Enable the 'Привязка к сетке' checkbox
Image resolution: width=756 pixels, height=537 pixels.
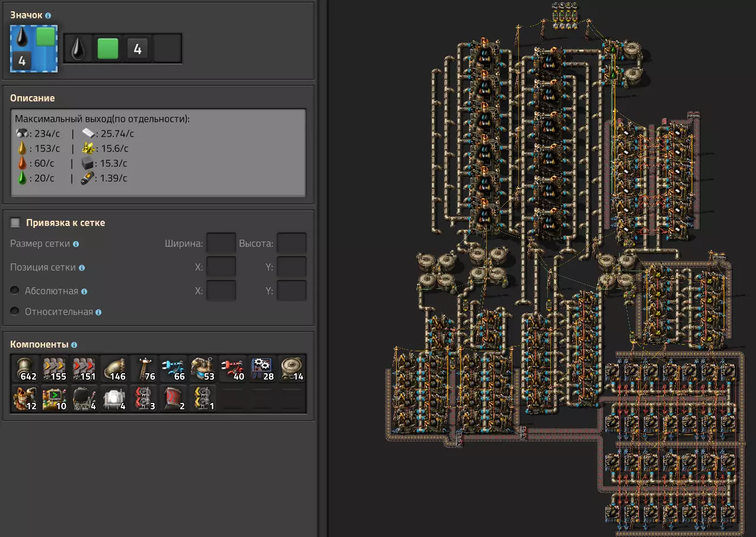pos(16,223)
